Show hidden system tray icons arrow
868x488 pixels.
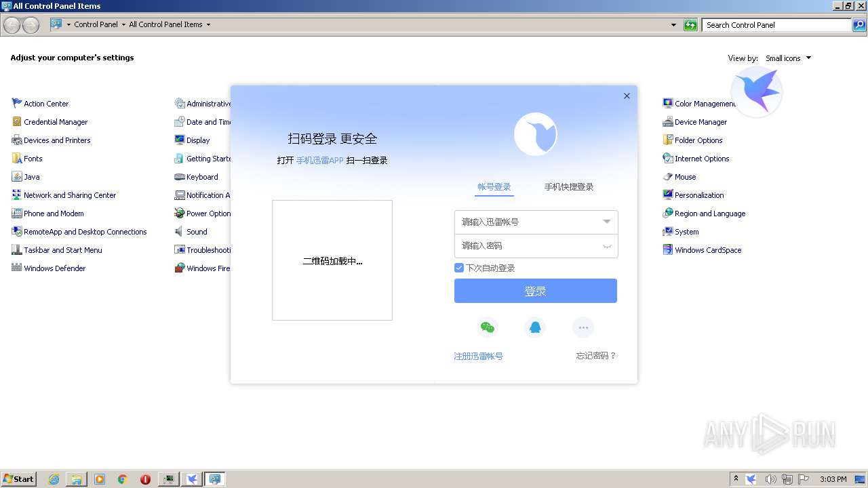(736, 479)
